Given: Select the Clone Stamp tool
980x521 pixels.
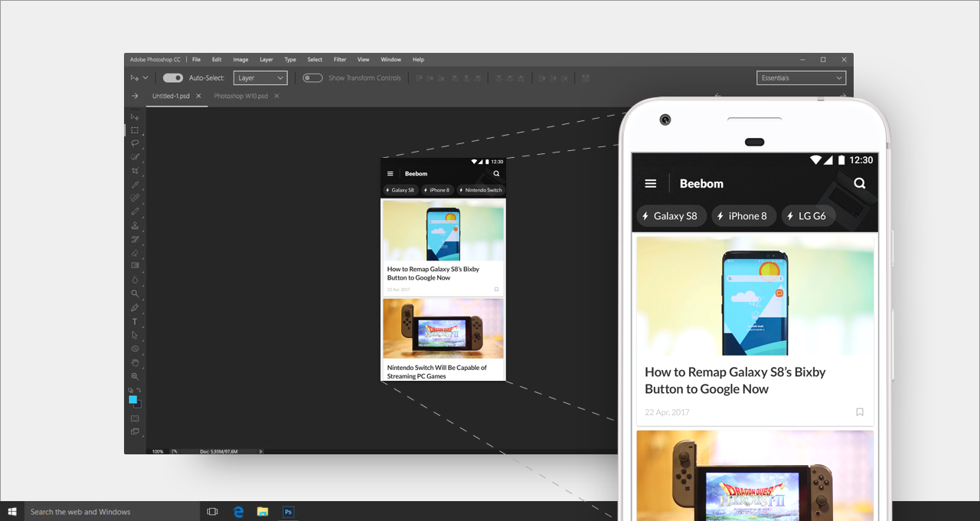Looking at the screenshot, I should pyautogui.click(x=135, y=225).
